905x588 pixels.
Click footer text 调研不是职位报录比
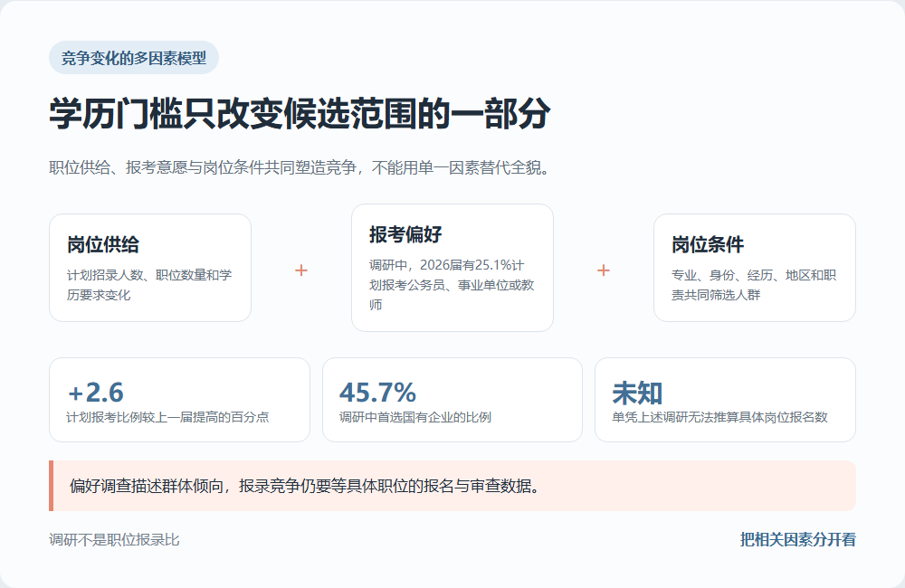tap(114, 540)
